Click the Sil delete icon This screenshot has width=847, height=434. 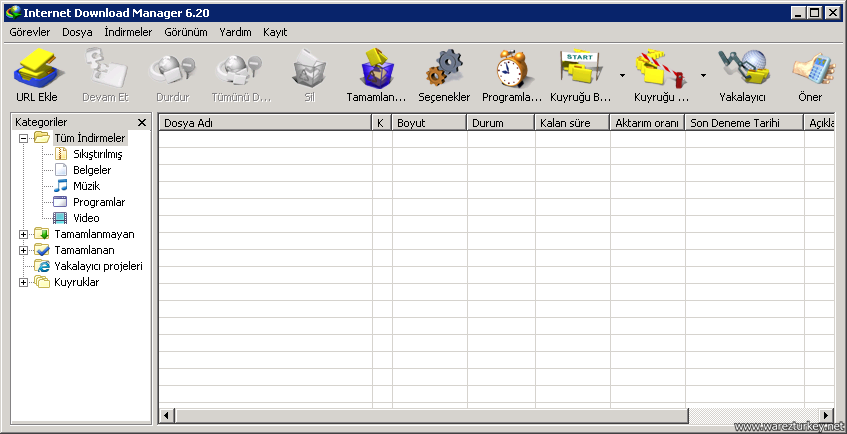(x=309, y=69)
